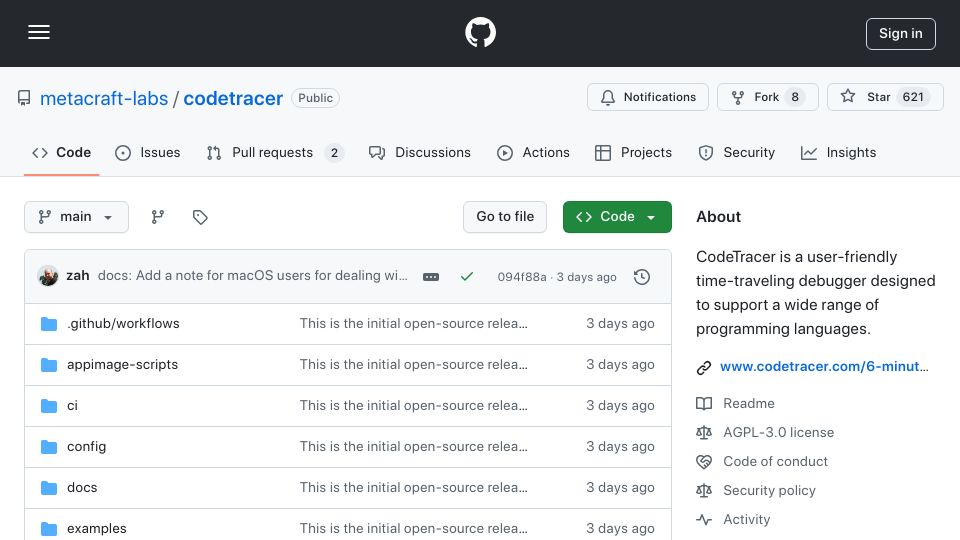Open commit history clock icon
Viewport: 960px width, 540px height.
click(642, 277)
